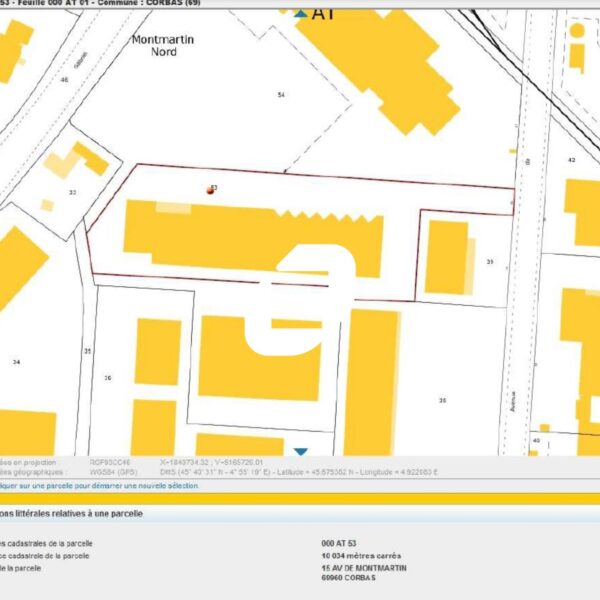Select parcel 34 on the left edge

click(16, 361)
